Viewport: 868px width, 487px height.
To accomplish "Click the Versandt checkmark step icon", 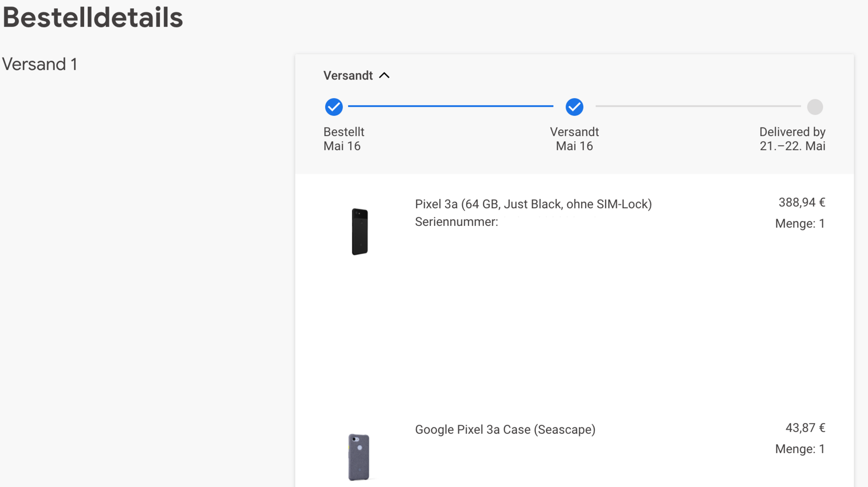I will 574,107.
